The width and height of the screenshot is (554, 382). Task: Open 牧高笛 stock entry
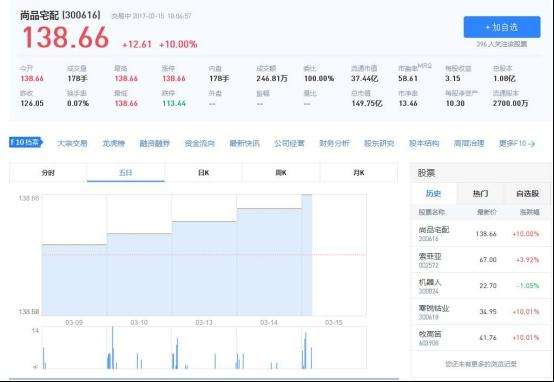[x=481, y=338]
